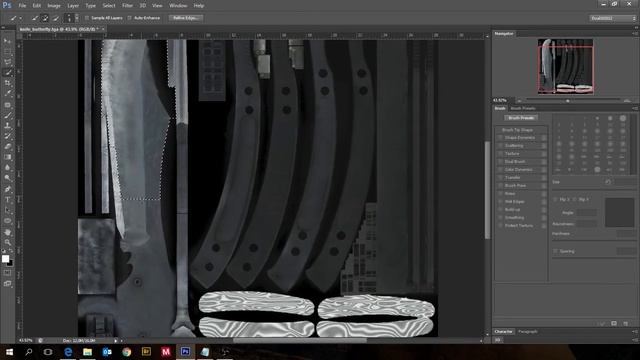Toggle Texture checkbox in Brush panel

[x=500, y=153]
